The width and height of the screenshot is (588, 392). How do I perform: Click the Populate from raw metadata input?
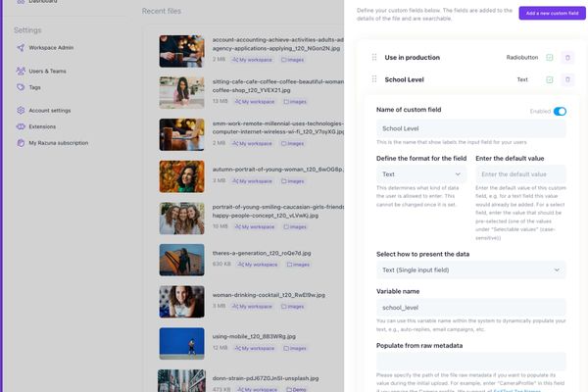click(x=471, y=362)
